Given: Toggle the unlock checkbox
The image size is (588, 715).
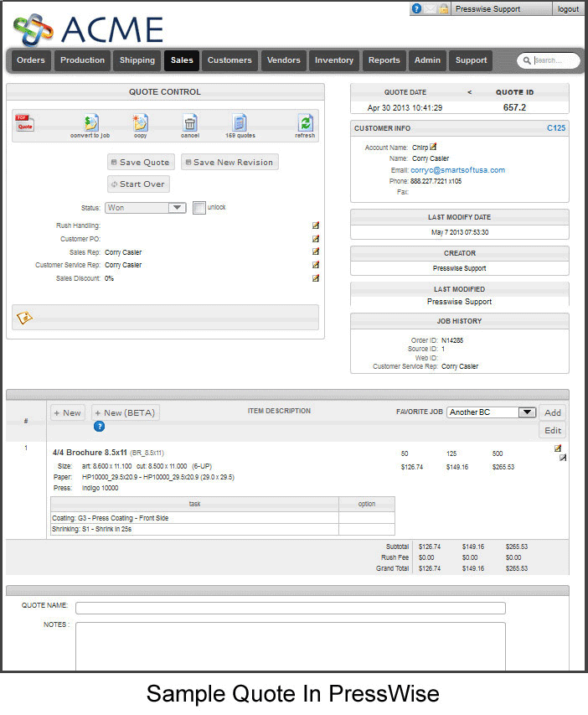Looking at the screenshot, I should pos(199,208).
